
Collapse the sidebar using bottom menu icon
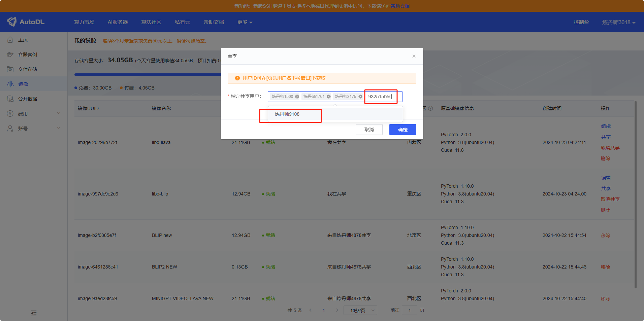click(x=34, y=313)
